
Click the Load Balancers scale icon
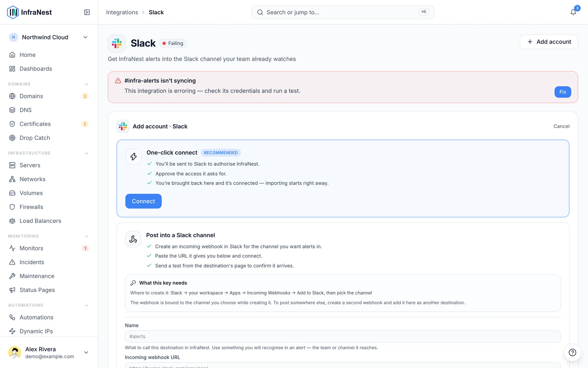(12, 221)
